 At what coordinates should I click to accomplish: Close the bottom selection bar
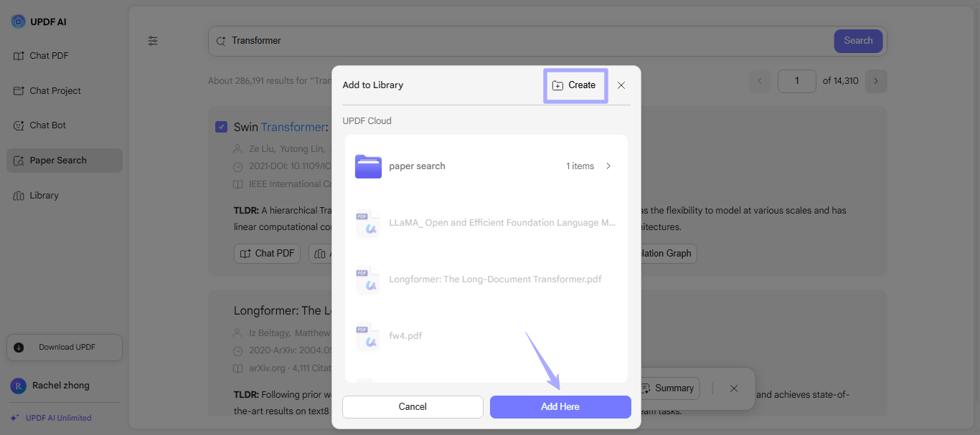click(x=734, y=388)
